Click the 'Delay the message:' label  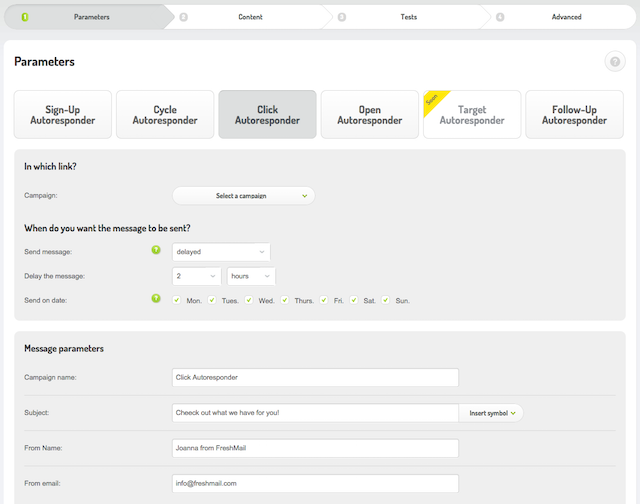[x=54, y=276]
